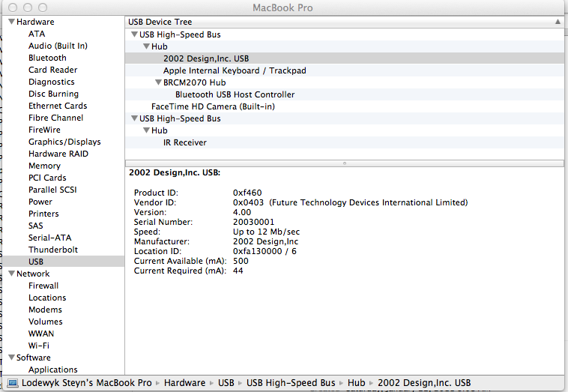Collapse the Network section in the sidebar
The width and height of the screenshot is (568, 392).
[x=10, y=274]
